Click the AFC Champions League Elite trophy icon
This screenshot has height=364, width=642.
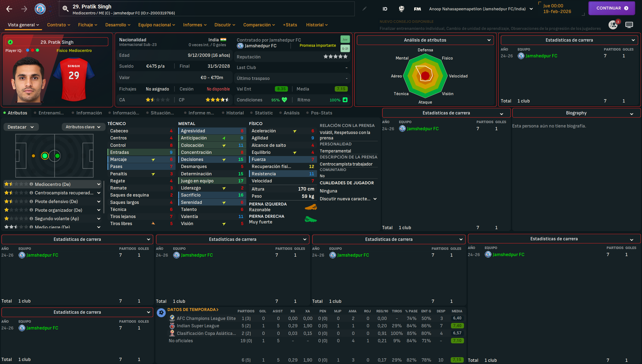click(x=172, y=318)
